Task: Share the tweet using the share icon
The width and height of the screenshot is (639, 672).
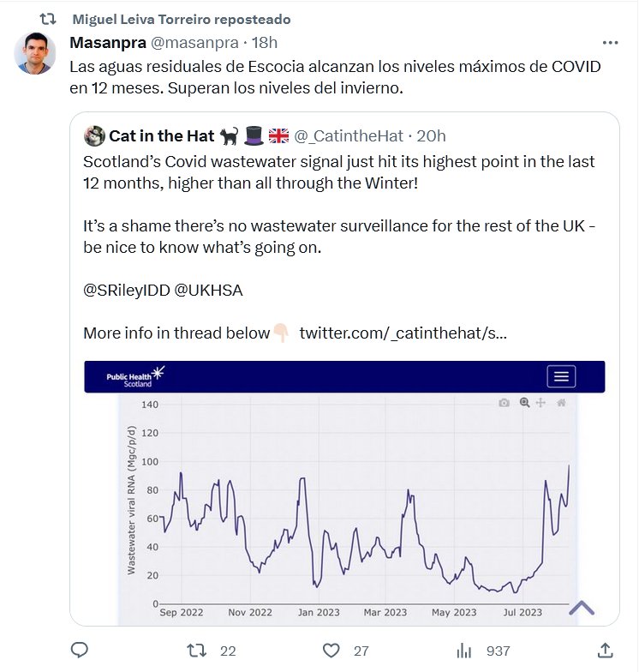Action: (x=605, y=650)
